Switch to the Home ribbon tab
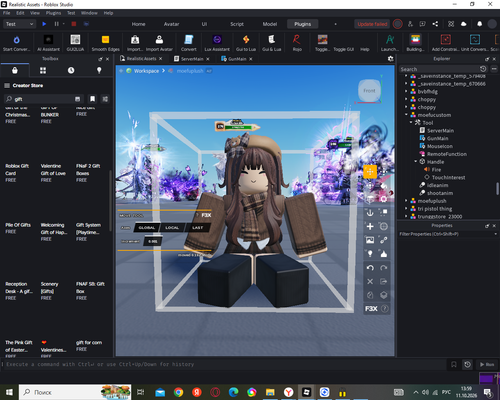The width and height of the screenshot is (500, 400). [138, 24]
